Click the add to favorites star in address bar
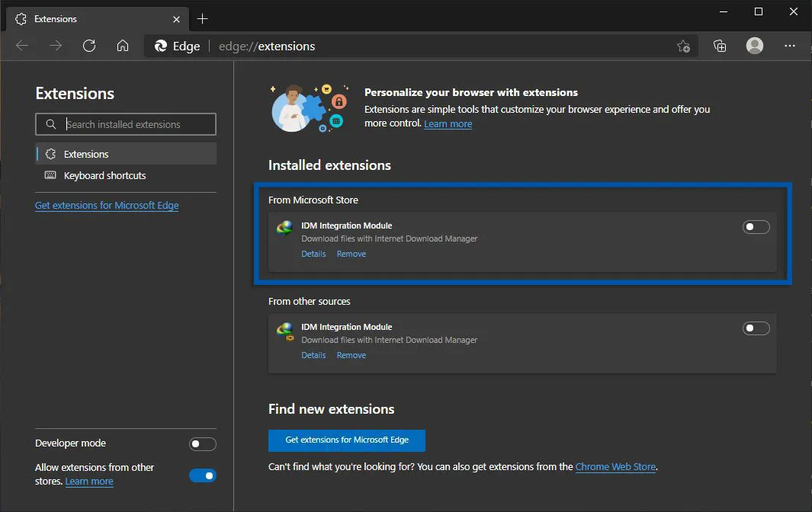The width and height of the screenshot is (812, 512). [684, 46]
